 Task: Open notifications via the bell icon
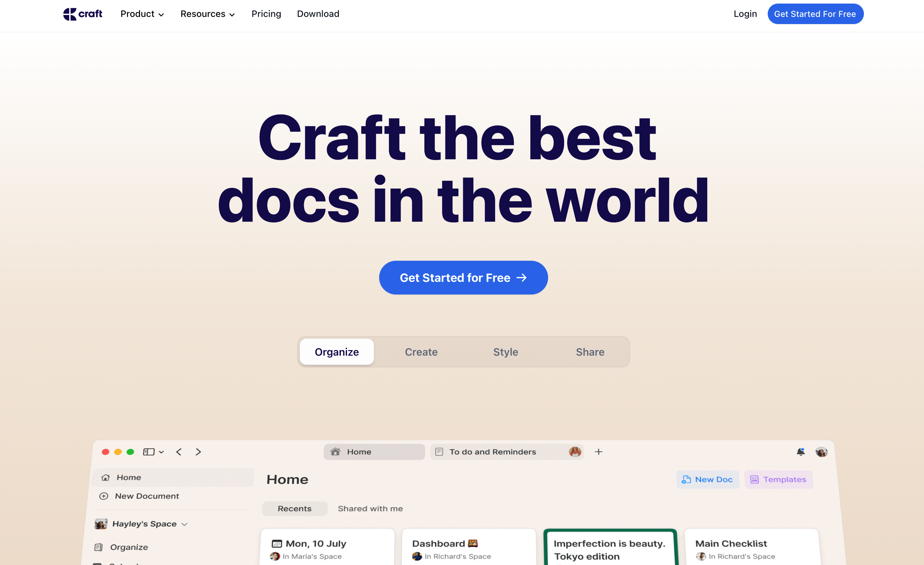point(800,452)
